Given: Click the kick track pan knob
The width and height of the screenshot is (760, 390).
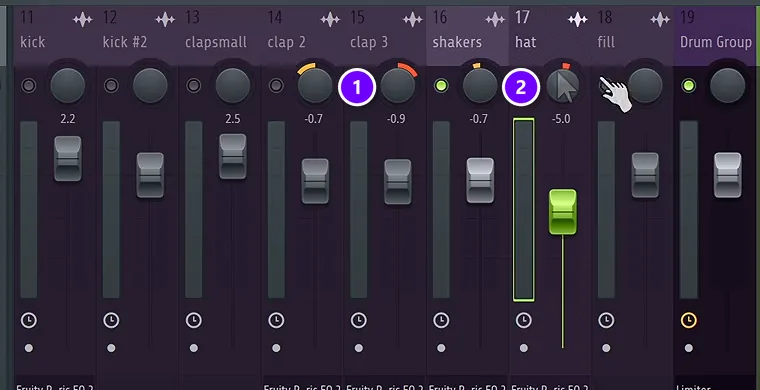Looking at the screenshot, I should click(68, 86).
